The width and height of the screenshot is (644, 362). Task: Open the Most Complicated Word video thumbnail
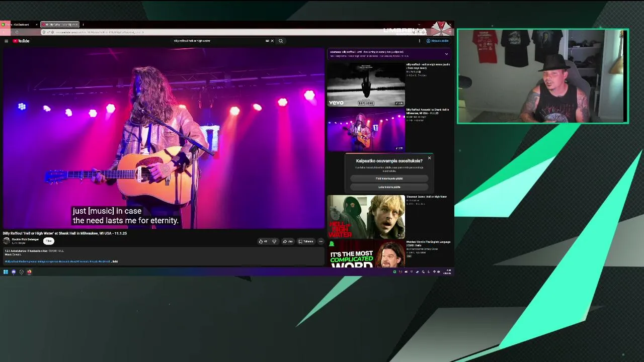pyautogui.click(x=366, y=253)
